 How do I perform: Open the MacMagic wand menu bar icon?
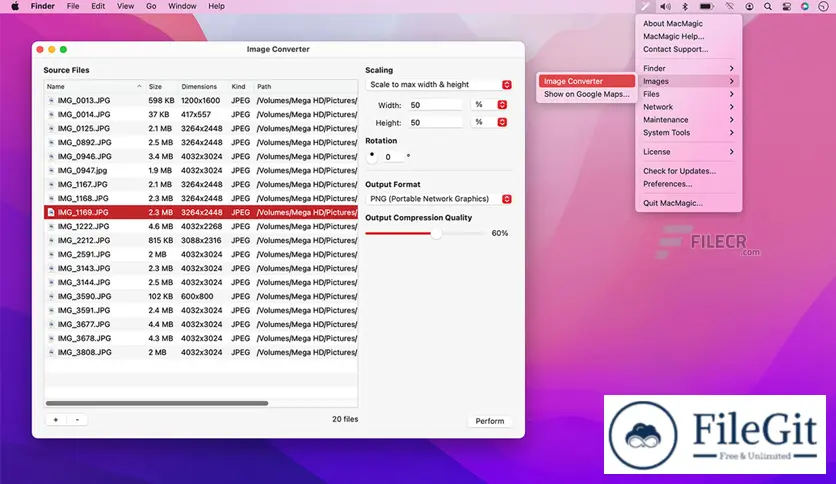tap(645, 6)
